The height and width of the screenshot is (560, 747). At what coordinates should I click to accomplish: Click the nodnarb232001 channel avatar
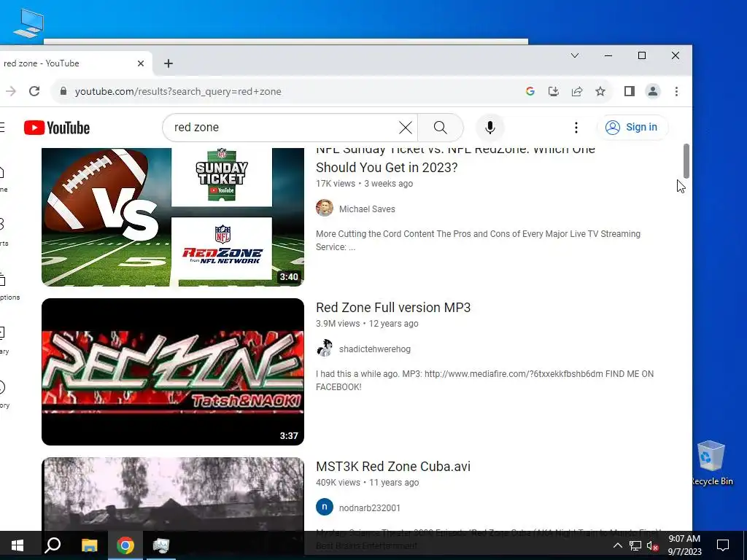click(x=325, y=507)
